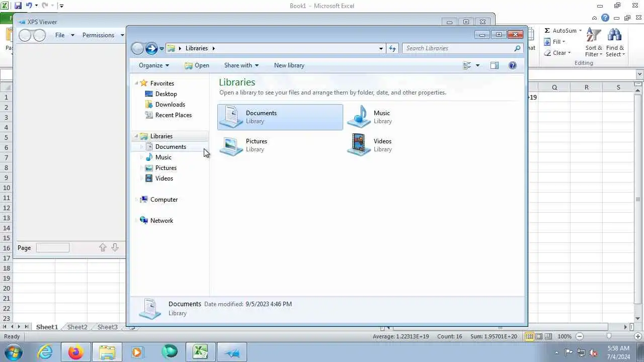Open the Organize dropdown menu

coord(154,65)
